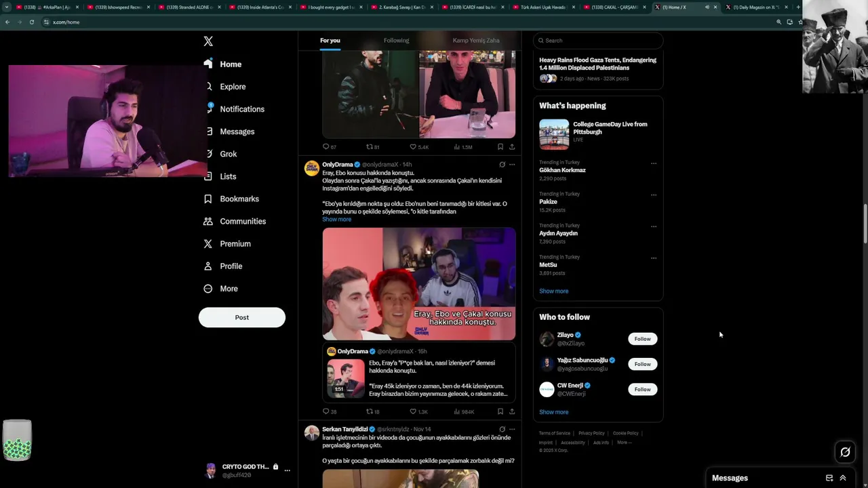Open Grok icon on Serkan Tanyildizi post
Image resolution: width=868 pixels, height=488 pixels.
tap(502, 429)
